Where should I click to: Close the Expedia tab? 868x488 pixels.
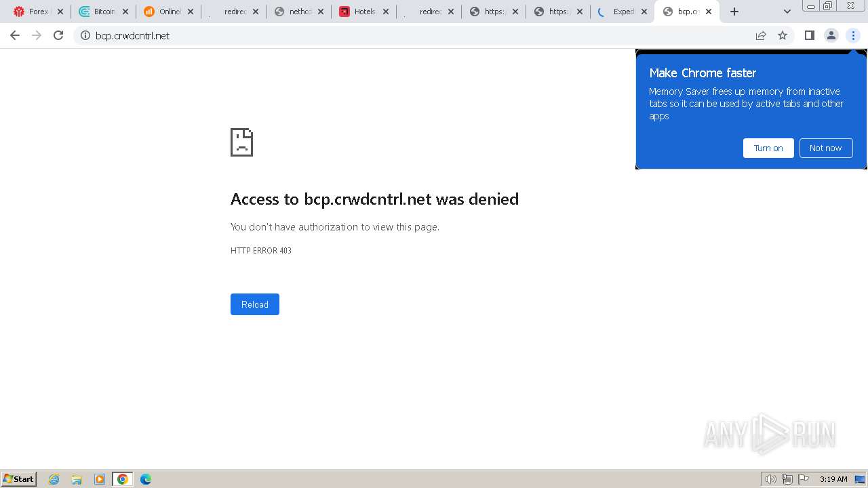[x=644, y=12]
